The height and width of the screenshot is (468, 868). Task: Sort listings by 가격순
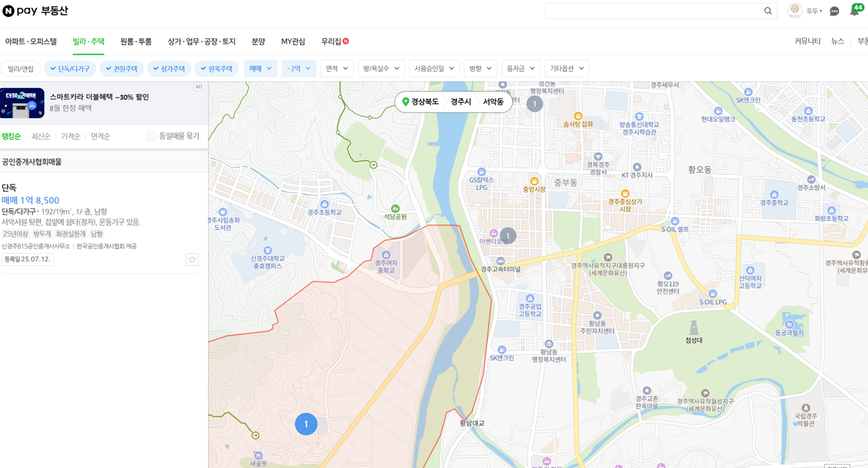tap(70, 136)
